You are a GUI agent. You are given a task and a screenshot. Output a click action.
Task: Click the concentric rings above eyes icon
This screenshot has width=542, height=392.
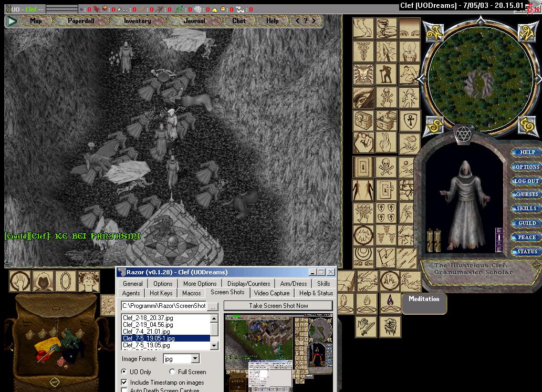pos(363,258)
